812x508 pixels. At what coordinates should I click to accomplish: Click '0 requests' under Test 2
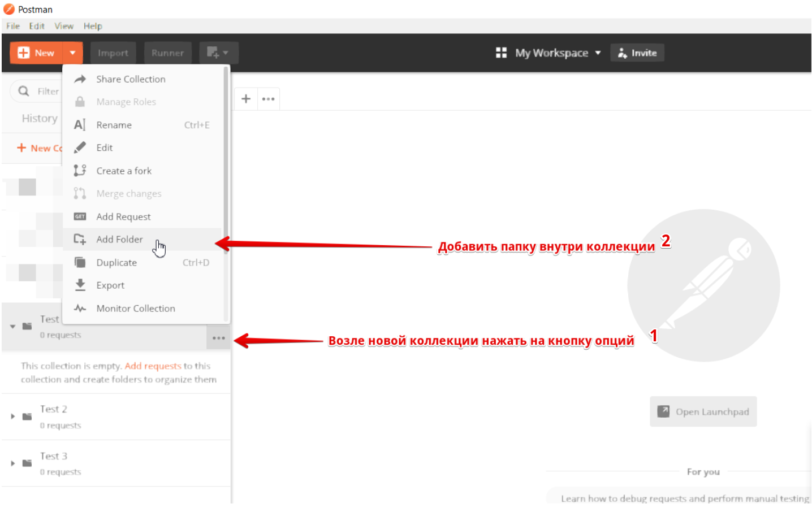coord(61,425)
